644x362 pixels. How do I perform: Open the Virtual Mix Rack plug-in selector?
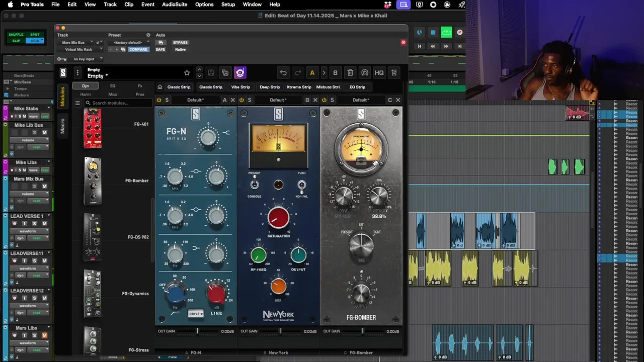pyautogui.click(x=80, y=49)
